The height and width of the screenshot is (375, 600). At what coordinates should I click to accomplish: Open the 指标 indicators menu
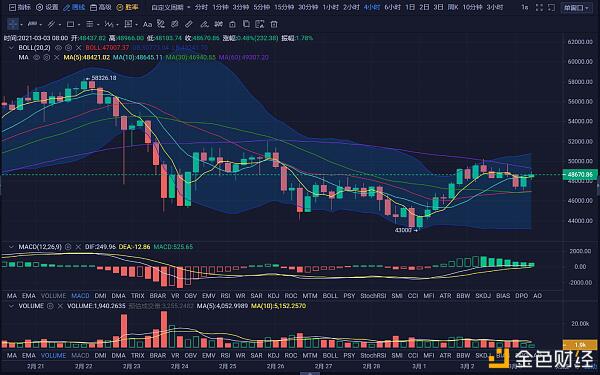20,7
